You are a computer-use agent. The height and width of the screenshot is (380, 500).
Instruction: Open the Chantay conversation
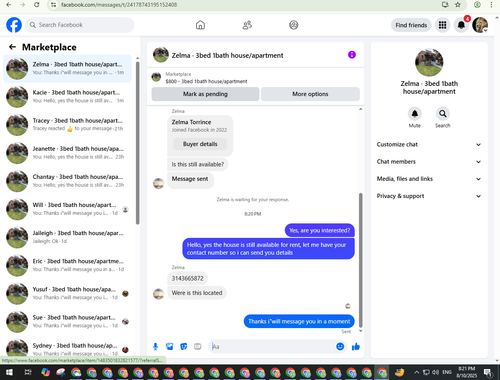tap(68, 181)
